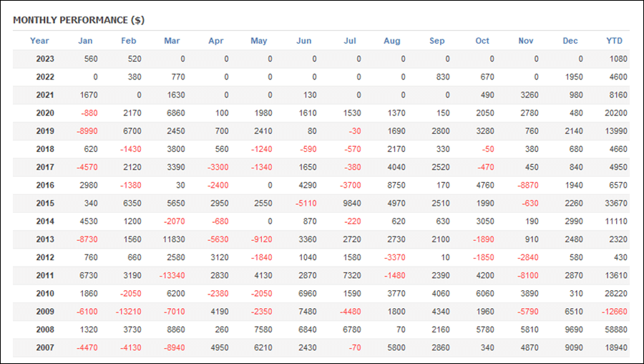Click the 2008 December value 9690
Viewport: 644px width, 364px height.
[x=574, y=330]
